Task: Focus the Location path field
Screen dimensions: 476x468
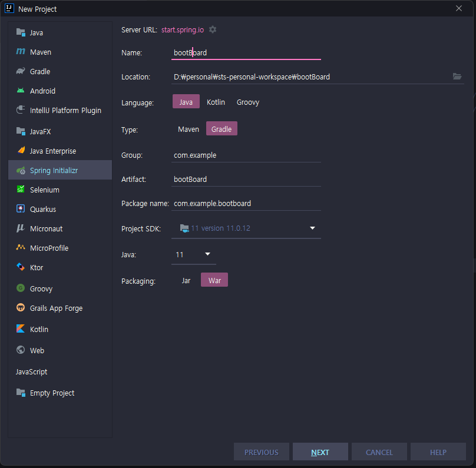Action: [x=312, y=77]
